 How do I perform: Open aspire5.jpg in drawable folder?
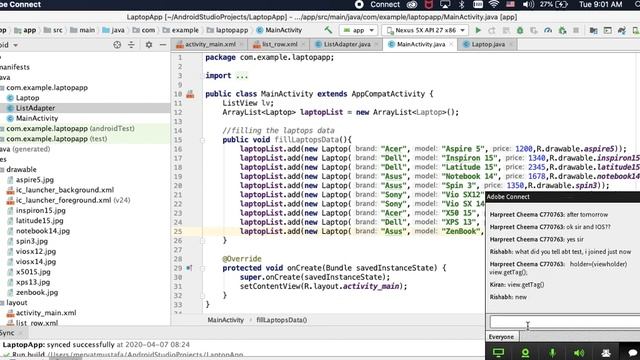(35, 180)
